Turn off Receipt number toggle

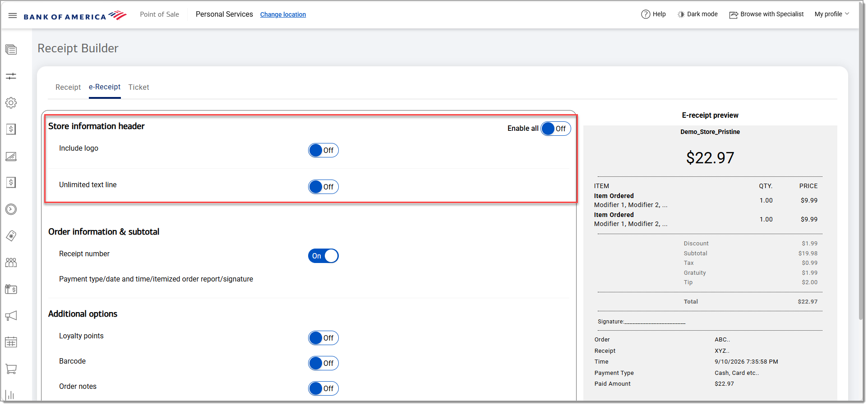(323, 256)
